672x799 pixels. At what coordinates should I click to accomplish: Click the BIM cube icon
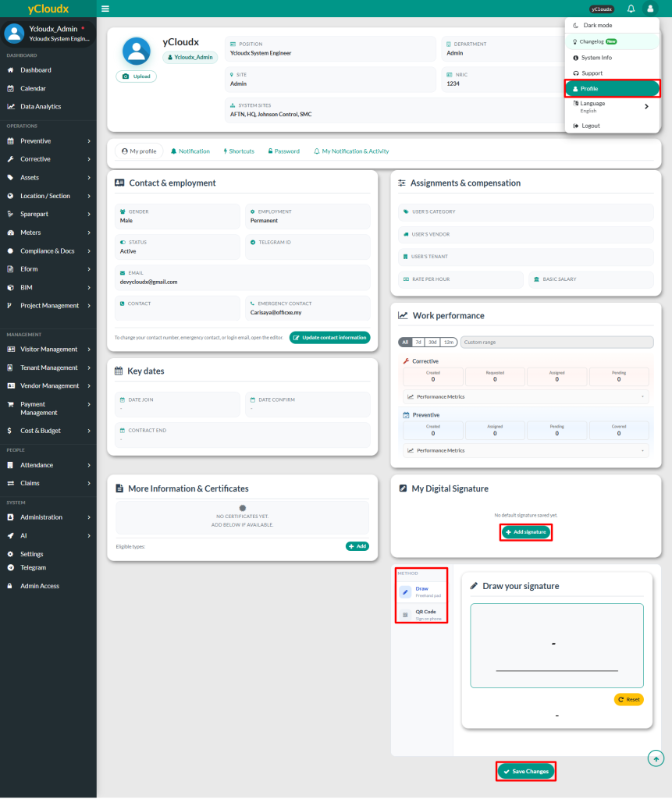[11, 287]
